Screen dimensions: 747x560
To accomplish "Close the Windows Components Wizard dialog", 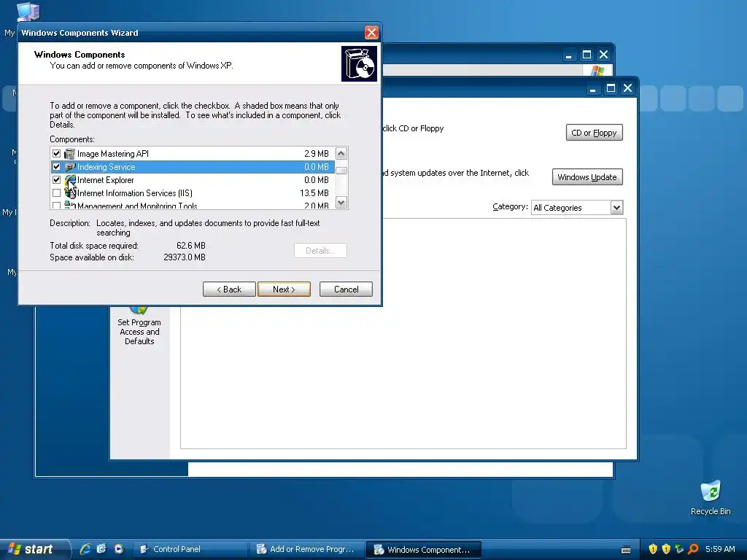I will pos(371,32).
